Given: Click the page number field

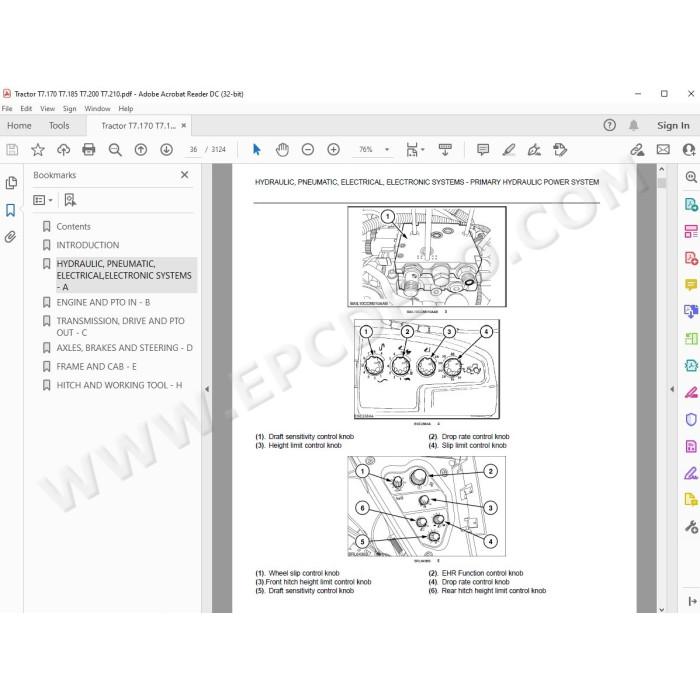Looking at the screenshot, I should pos(193,150).
